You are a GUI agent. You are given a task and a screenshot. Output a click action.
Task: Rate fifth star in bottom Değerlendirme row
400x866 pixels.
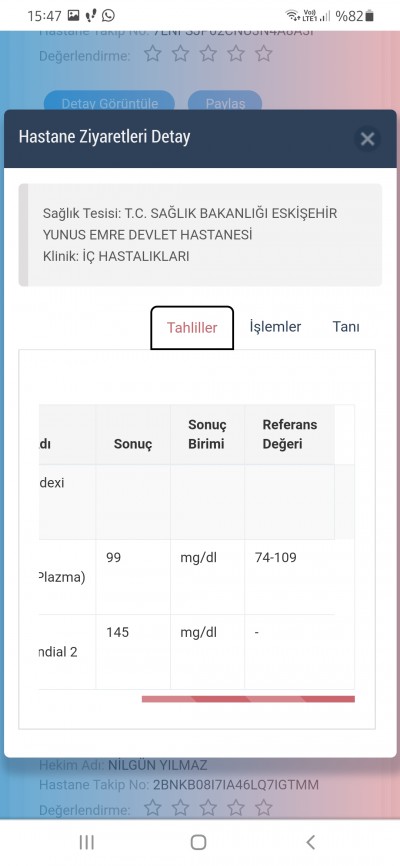[x=264, y=808]
